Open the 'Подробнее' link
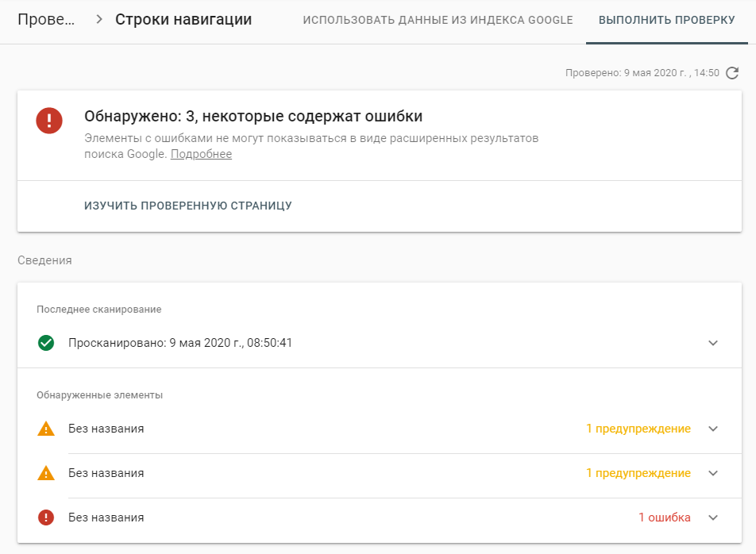756x554 pixels. (x=201, y=155)
